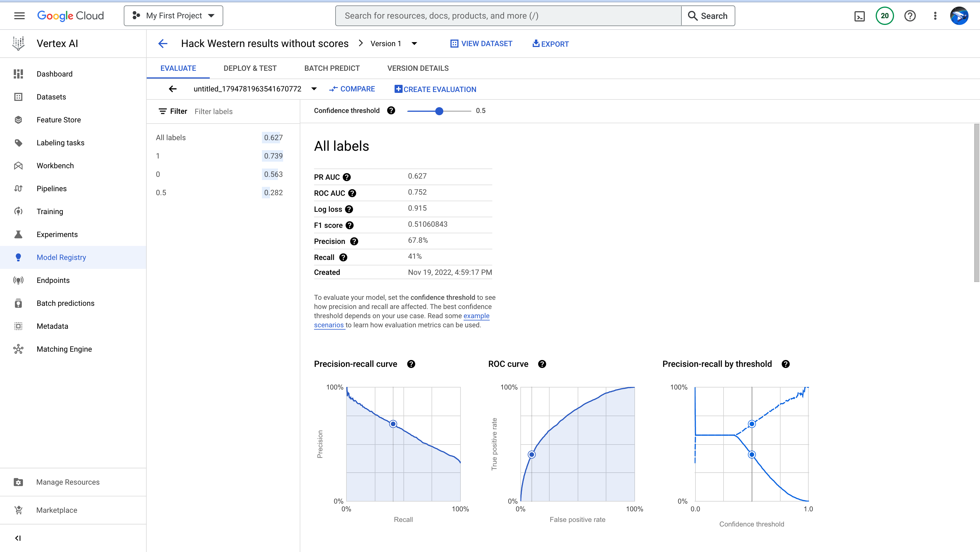Open the free trial notifications badge showing 20

pyautogui.click(x=885, y=16)
